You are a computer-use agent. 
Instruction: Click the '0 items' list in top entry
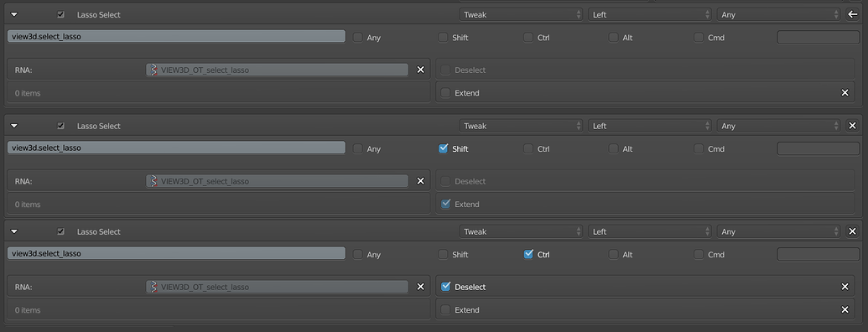pyautogui.click(x=219, y=92)
